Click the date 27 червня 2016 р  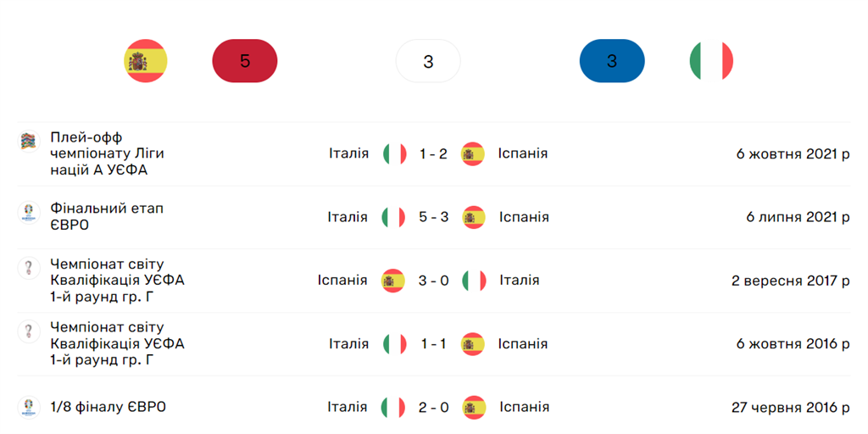(x=790, y=408)
